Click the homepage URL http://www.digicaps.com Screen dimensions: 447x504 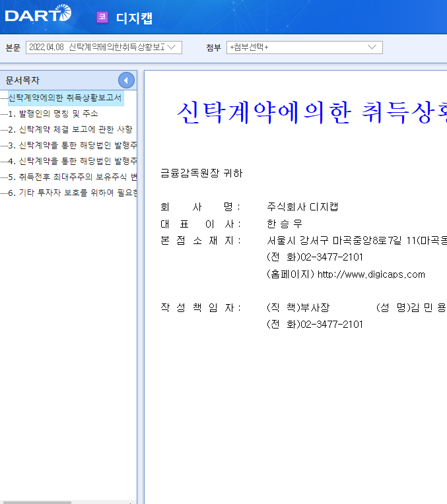[371, 274]
